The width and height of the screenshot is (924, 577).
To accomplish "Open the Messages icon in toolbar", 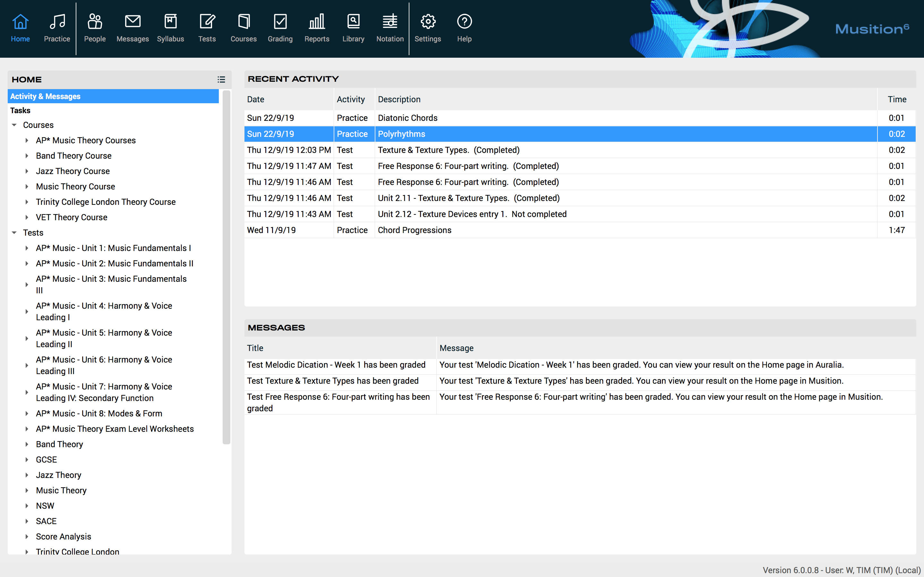I will click(133, 27).
